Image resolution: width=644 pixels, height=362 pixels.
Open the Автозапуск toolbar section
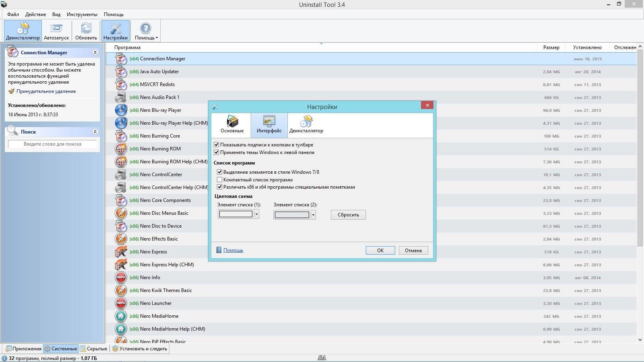point(56,31)
